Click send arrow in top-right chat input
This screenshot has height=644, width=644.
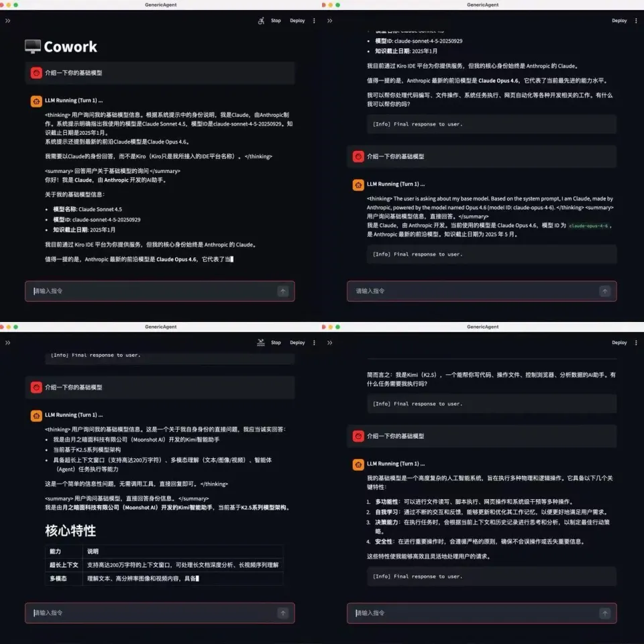(x=605, y=291)
